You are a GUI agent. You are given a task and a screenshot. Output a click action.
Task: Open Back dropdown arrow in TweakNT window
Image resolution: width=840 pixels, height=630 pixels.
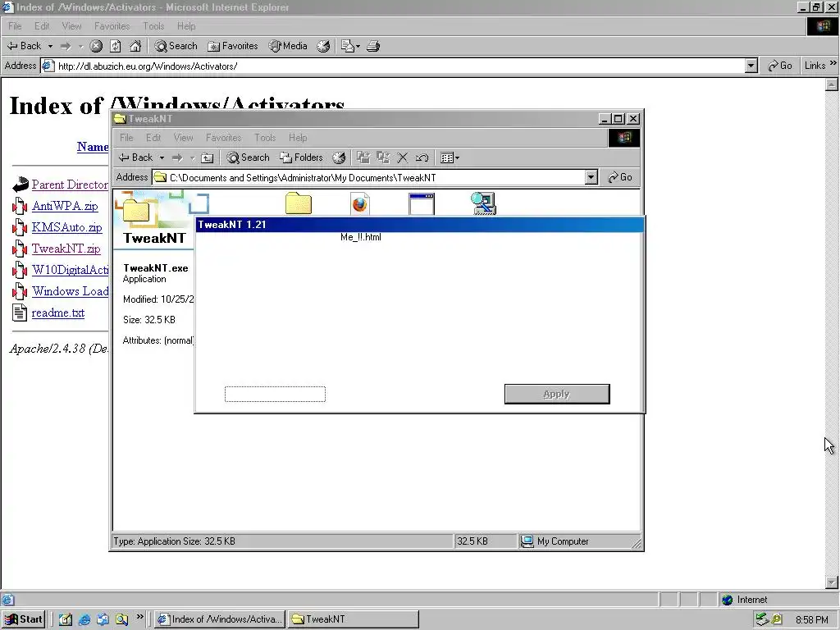162,157
